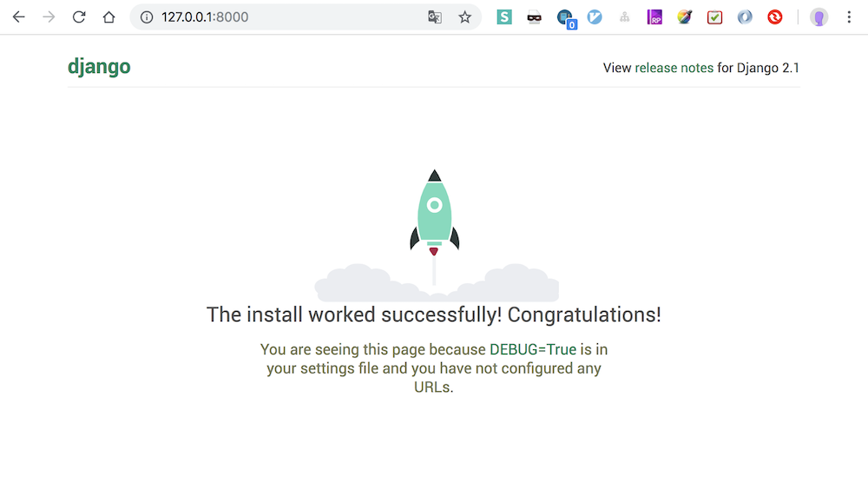Image resolution: width=868 pixels, height=477 pixels.
Task: Open the red checkbox extension icon
Action: tap(714, 17)
